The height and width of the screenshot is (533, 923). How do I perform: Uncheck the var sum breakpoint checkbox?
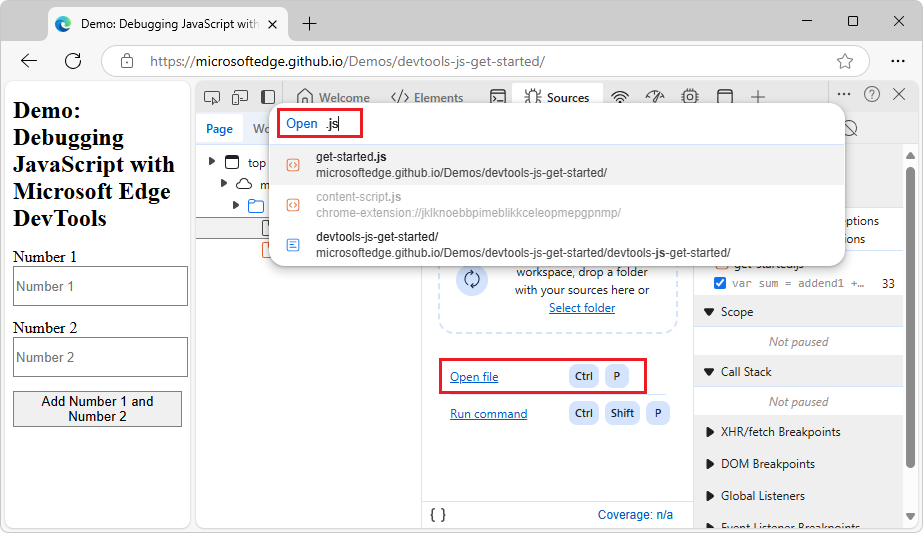coord(719,283)
